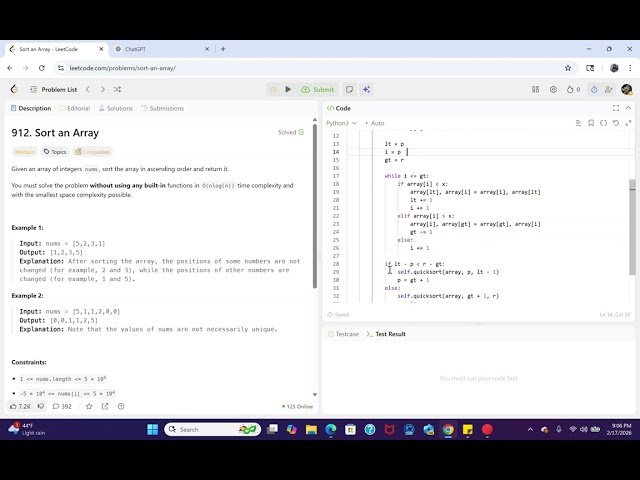Run code with the play button

(x=288, y=89)
